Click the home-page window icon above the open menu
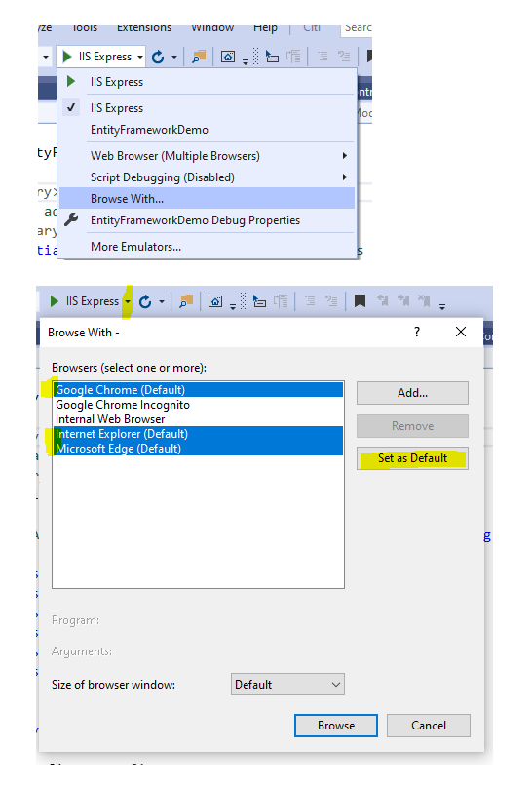The height and width of the screenshot is (788, 532). pos(228,57)
